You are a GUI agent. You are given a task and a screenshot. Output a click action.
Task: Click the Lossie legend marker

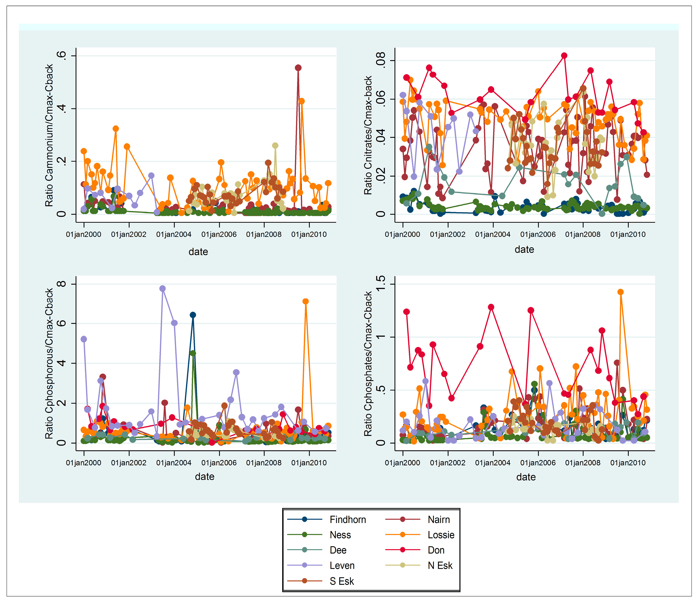pos(402,534)
